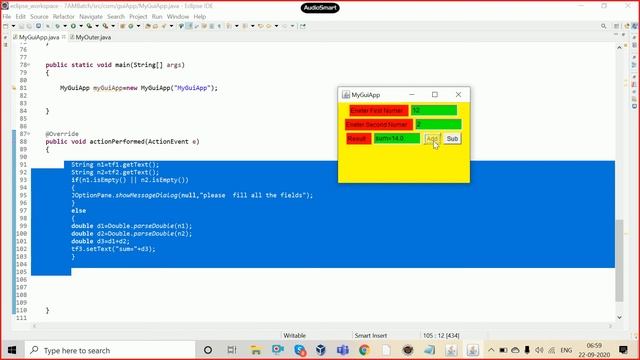Click the red Enter Second Number label
This screenshot has width=640, height=360.
(379, 124)
